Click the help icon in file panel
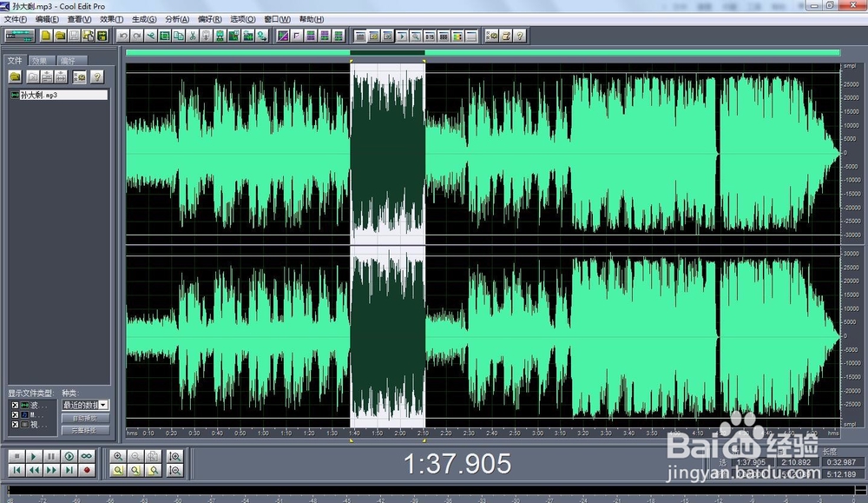 [x=97, y=77]
